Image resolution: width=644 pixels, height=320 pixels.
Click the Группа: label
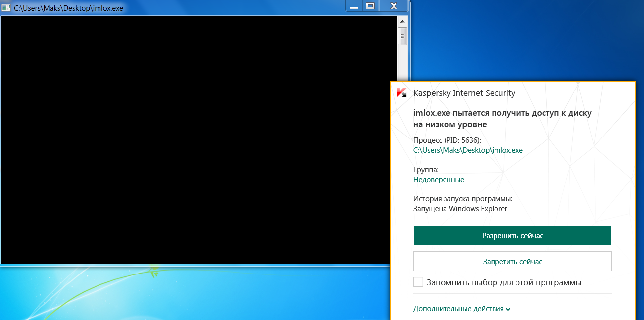point(426,170)
